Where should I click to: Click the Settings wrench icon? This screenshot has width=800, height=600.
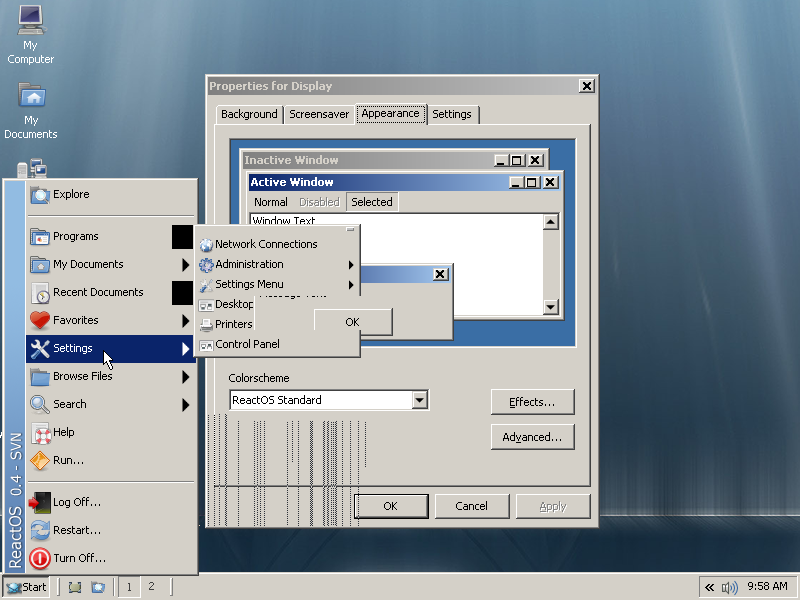tap(40, 348)
